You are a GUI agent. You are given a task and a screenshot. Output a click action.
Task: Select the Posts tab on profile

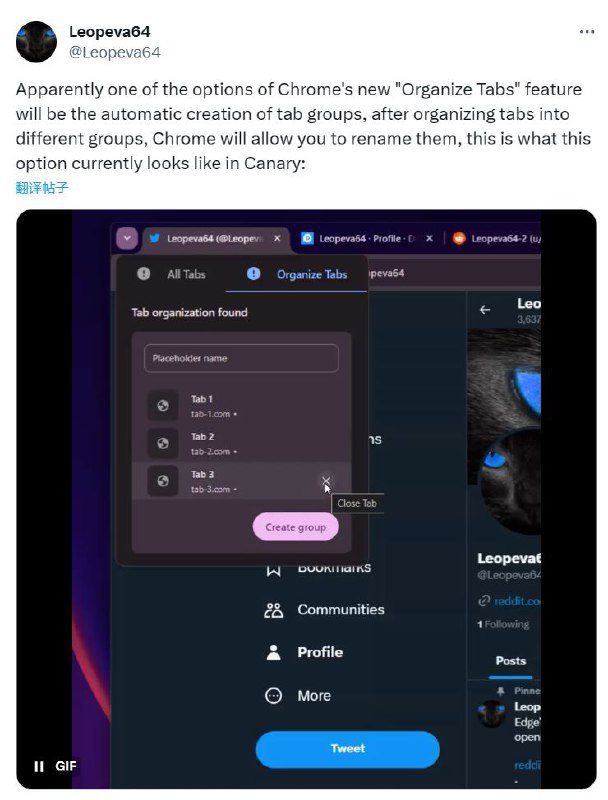[511, 661]
